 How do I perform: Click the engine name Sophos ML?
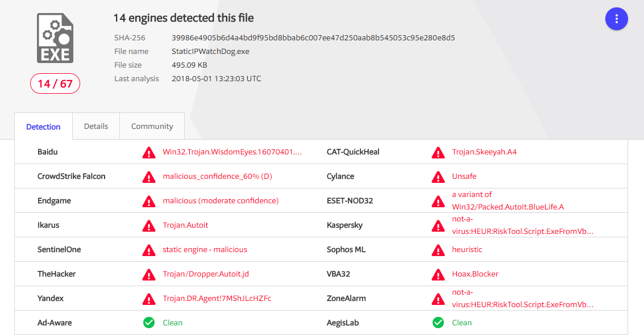pyautogui.click(x=346, y=249)
